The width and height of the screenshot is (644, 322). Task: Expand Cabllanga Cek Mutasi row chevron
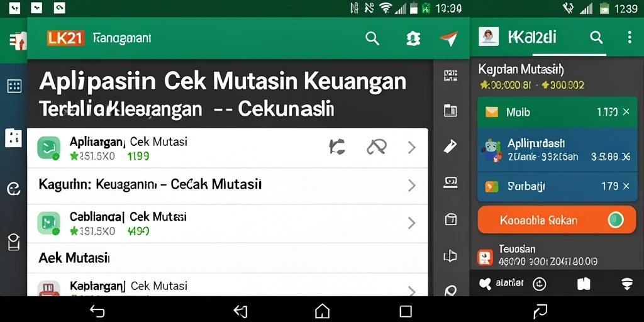coord(411,223)
